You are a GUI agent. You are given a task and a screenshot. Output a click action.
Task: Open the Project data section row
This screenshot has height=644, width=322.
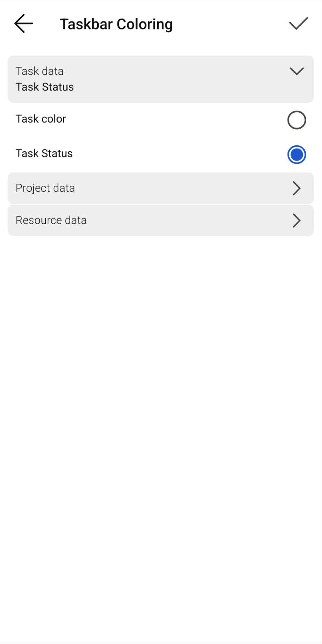[x=160, y=188]
